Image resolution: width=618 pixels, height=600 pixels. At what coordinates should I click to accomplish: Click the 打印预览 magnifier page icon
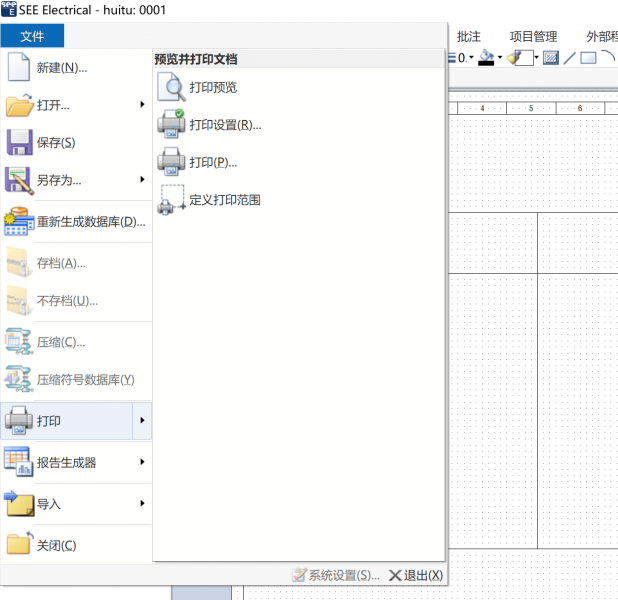[171, 87]
